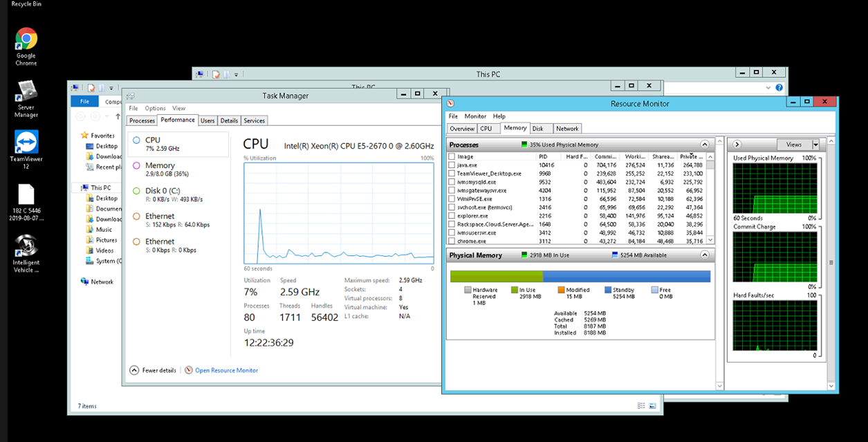Click the Properties quick access icon in front Explorer
The height and width of the screenshot is (442, 868).
click(x=91, y=88)
